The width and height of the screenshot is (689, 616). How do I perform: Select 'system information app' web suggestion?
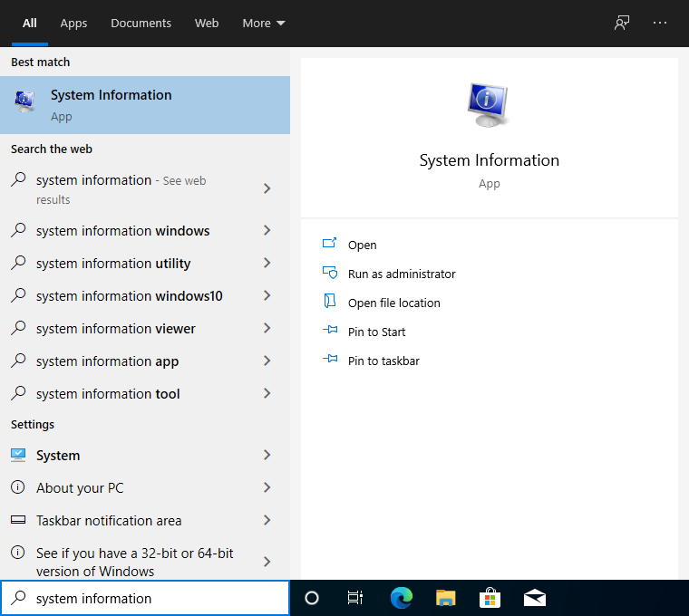click(x=145, y=361)
